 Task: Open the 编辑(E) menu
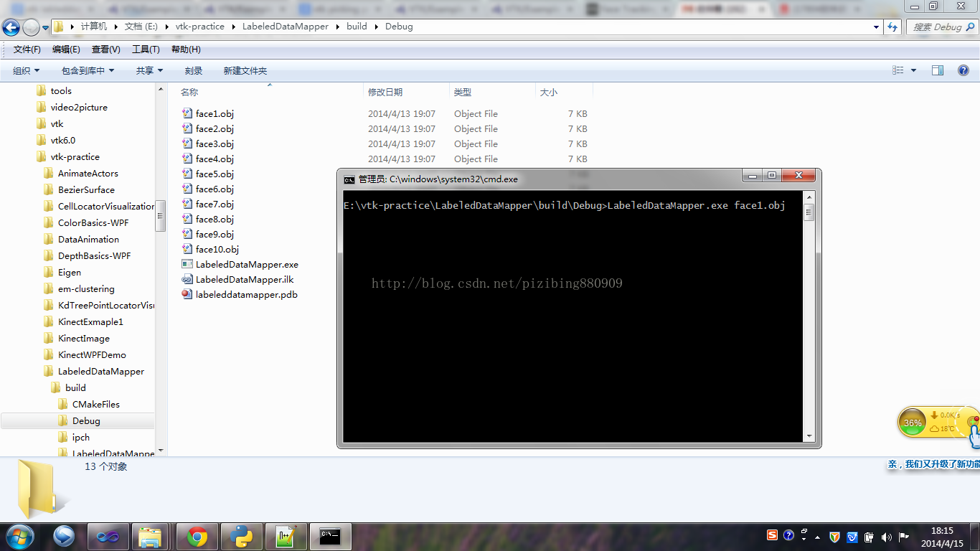click(x=66, y=50)
